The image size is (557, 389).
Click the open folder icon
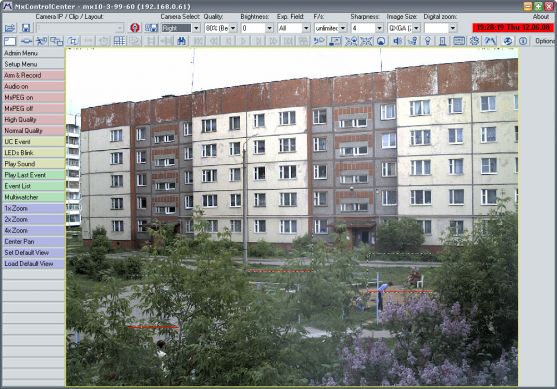pyautogui.click(x=10, y=28)
